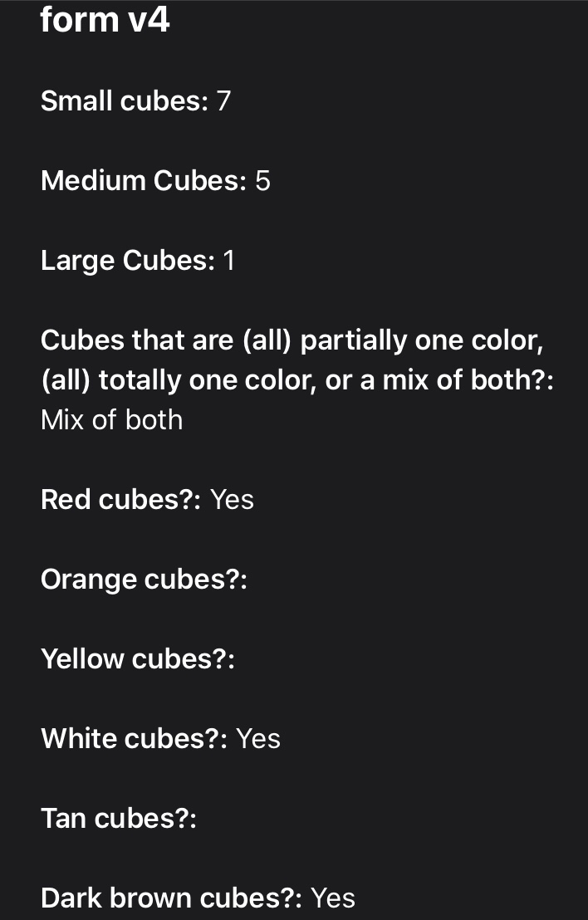Select the Yes answer for White cubes
588x920 pixels.
click(258, 739)
